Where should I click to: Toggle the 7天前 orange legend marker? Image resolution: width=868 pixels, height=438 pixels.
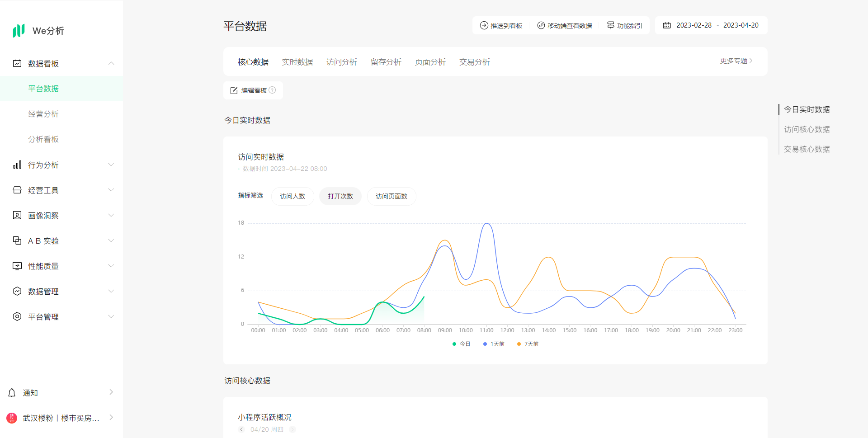[519, 344]
